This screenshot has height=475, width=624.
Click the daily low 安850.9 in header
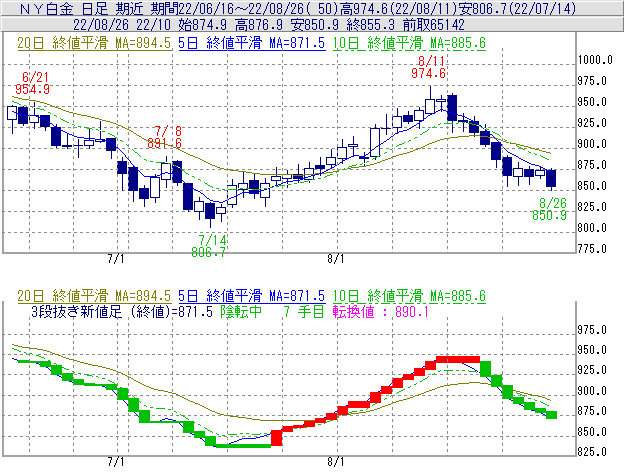[x=314, y=25]
